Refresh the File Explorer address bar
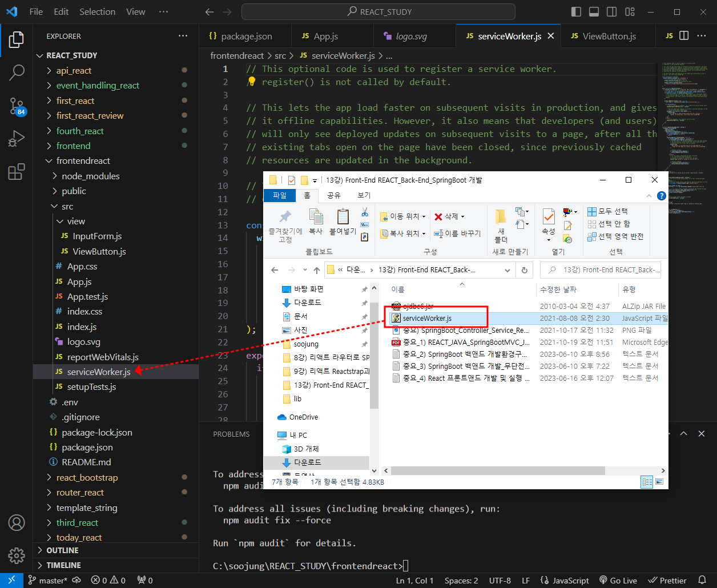The image size is (717, 588). [525, 270]
